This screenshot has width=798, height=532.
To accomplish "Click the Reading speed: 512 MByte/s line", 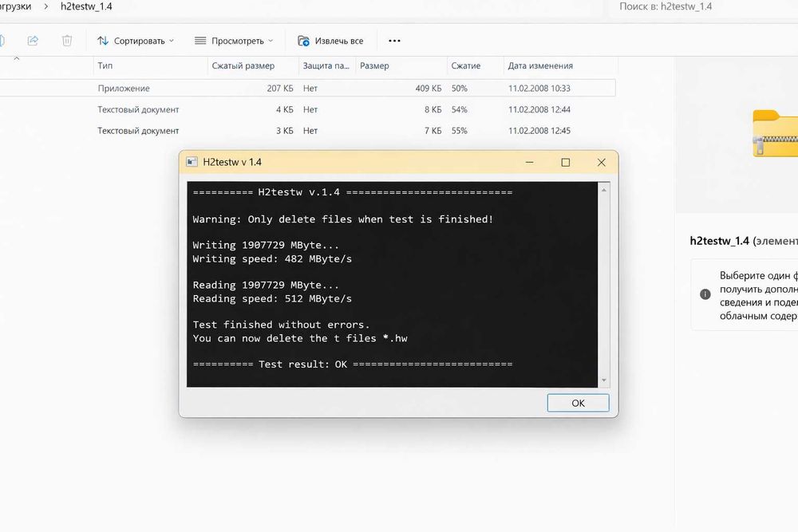I will [x=272, y=298].
